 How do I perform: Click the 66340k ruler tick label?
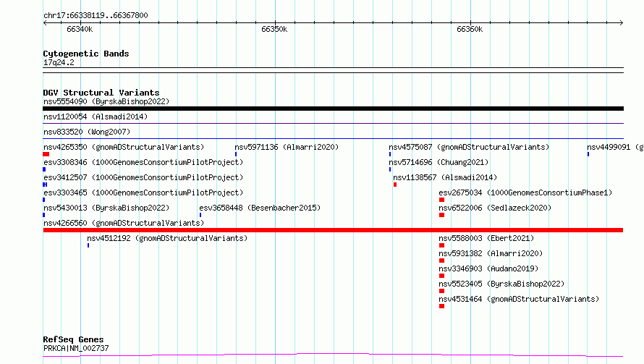(x=80, y=29)
